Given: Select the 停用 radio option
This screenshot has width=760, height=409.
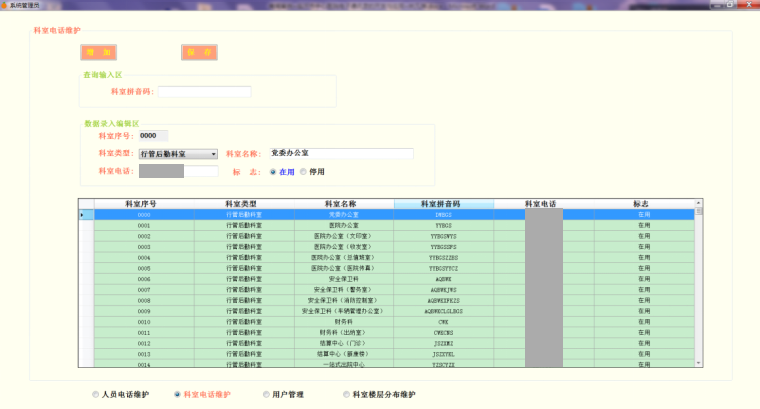Looking at the screenshot, I should pos(304,172).
